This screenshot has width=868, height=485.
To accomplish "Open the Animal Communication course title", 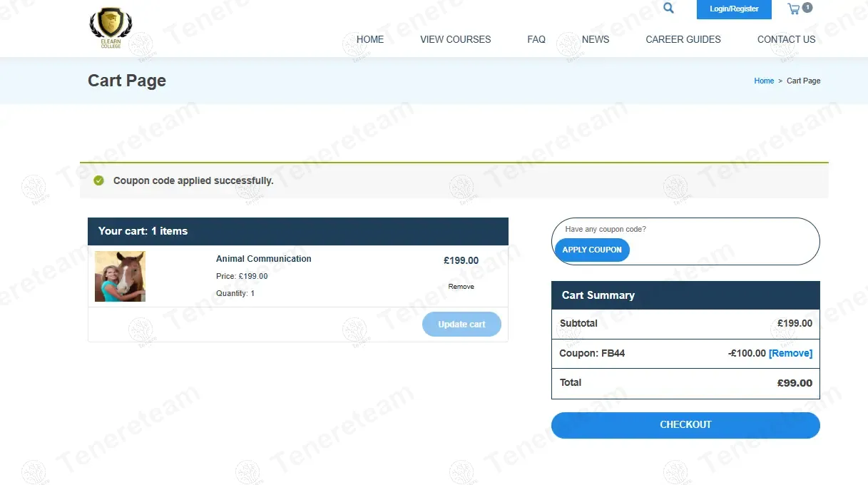I will pos(263,259).
